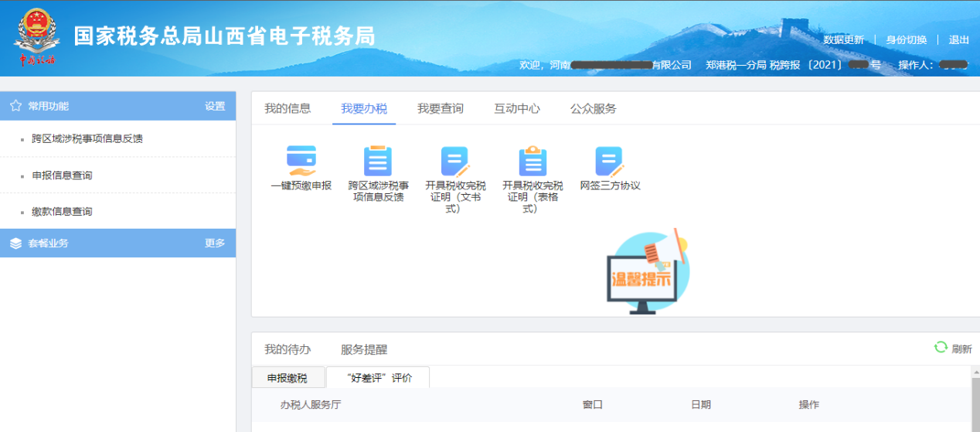The width and height of the screenshot is (980, 432).
Task: Click the tax bureau emblem logo
Action: coord(36,37)
